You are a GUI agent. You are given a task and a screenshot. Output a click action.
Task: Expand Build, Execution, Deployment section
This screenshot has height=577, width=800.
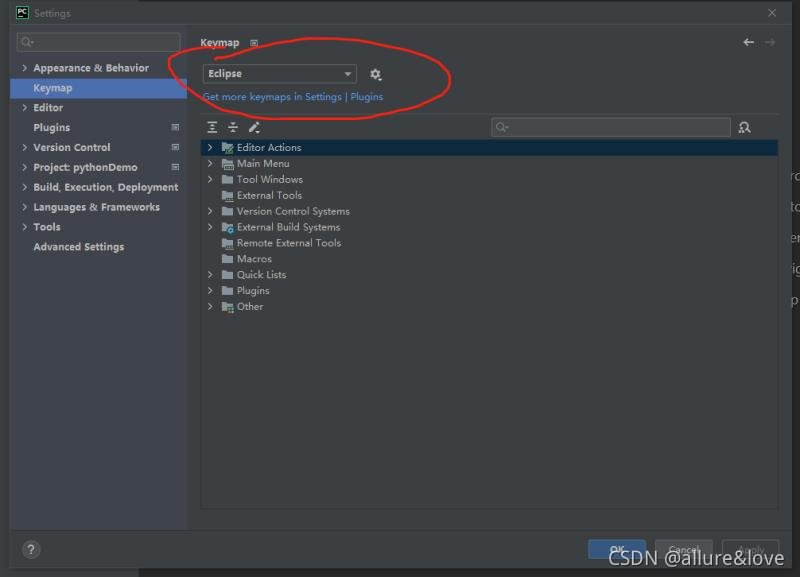(x=24, y=187)
